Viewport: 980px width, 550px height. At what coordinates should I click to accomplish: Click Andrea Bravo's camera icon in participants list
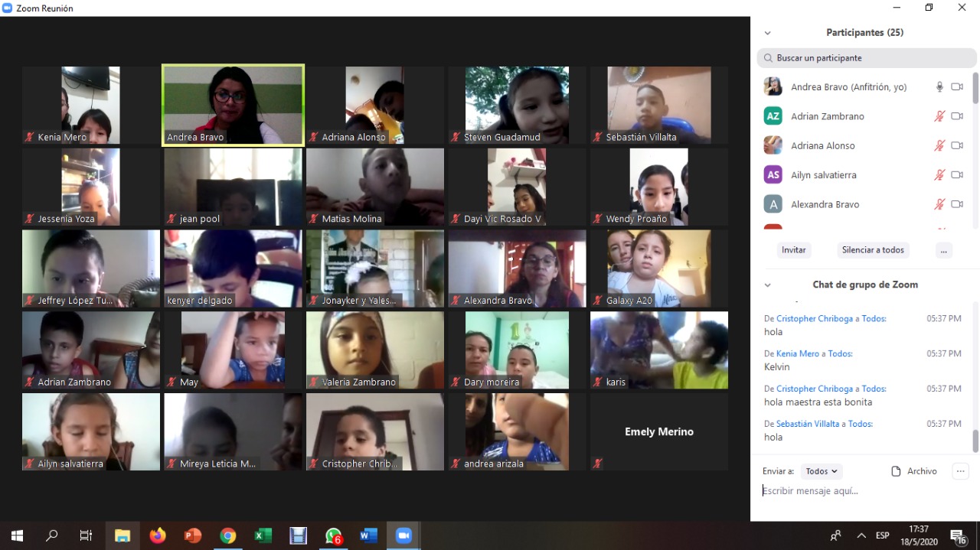957,87
